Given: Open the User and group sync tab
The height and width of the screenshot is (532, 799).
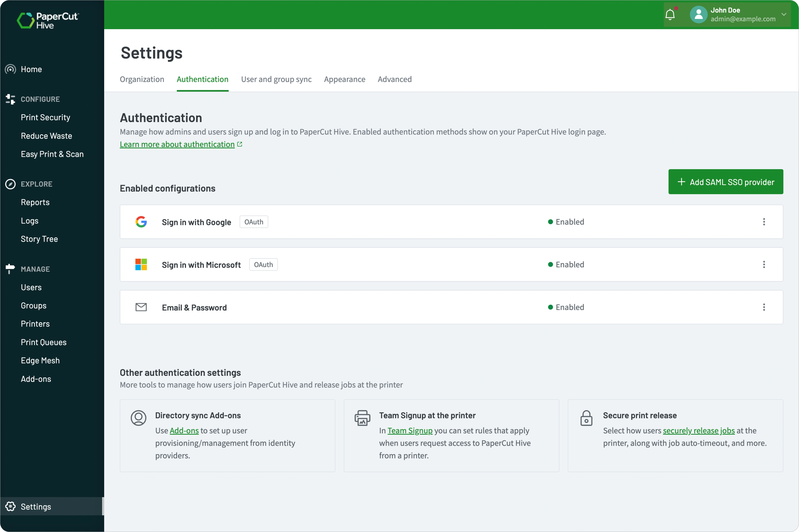Looking at the screenshot, I should (x=276, y=79).
